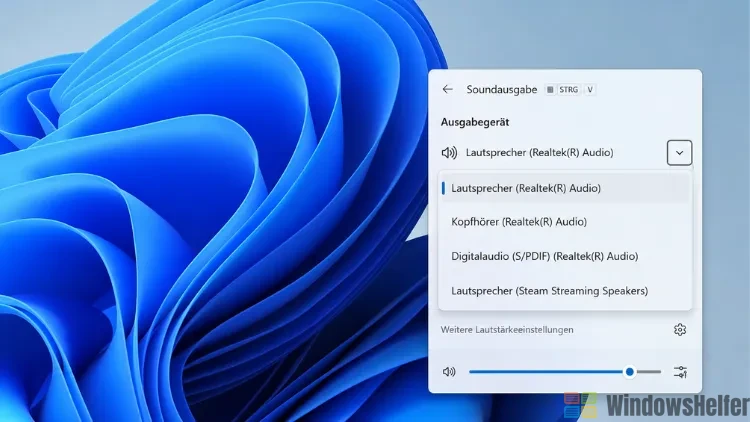
Task: Click the STRG shortcut key badge
Action: click(568, 89)
